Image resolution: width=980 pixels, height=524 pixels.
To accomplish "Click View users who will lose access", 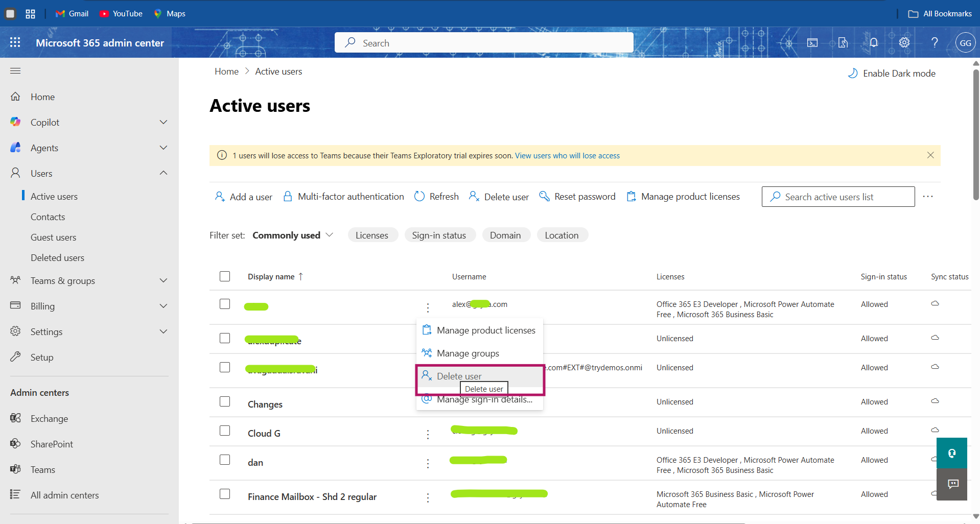I will click(x=567, y=156).
